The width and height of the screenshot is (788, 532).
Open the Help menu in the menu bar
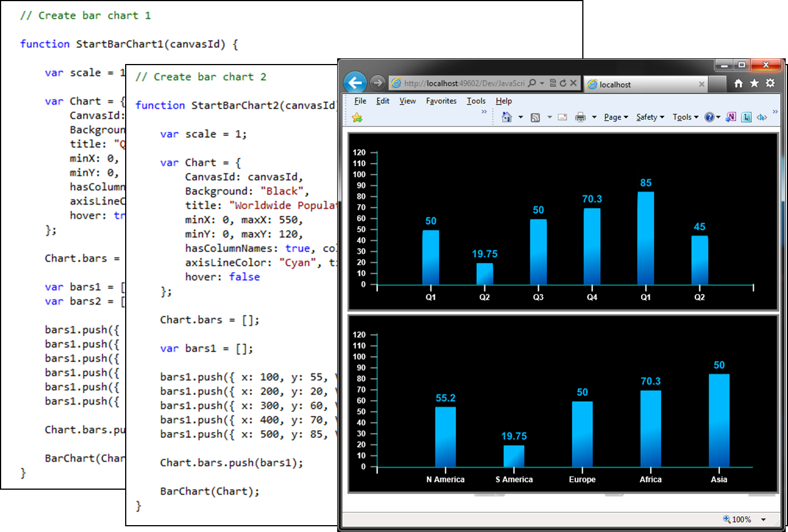pyautogui.click(x=503, y=101)
